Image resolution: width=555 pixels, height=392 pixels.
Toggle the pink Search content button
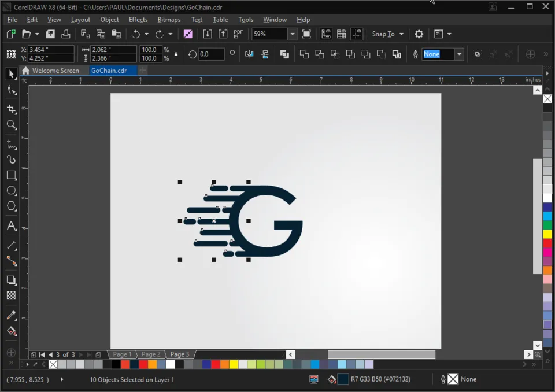(x=188, y=34)
